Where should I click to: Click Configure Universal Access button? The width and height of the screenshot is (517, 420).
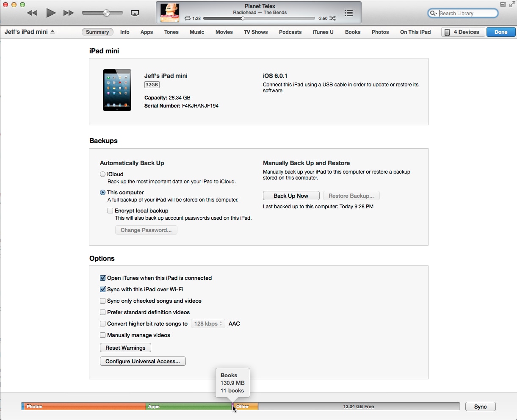pyautogui.click(x=143, y=362)
